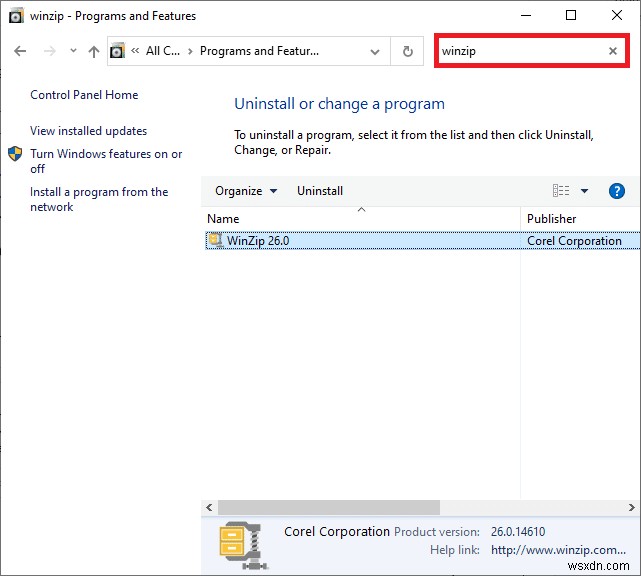Click the winzip.com help link text
Image resolution: width=641 pixels, height=576 pixels.
[558, 550]
